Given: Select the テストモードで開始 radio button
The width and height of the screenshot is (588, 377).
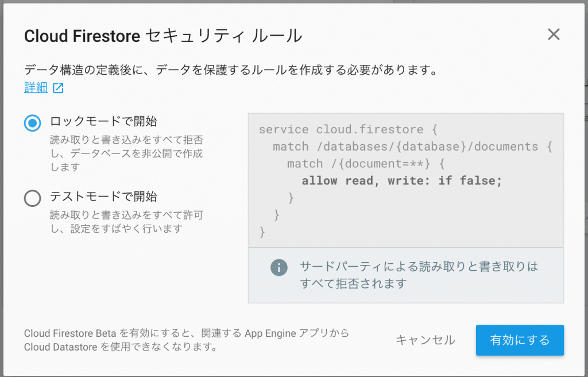Looking at the screenshot, I should coord(33,198).
